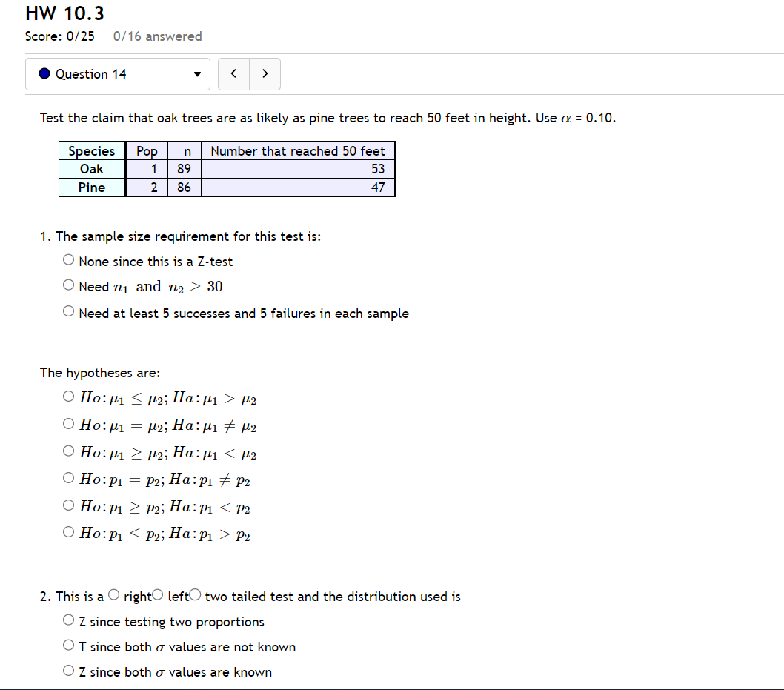784x690 pixels.
Task: Select hypothesis Ho: μ1 ≥ μ2; Ha: μ1 < μ2
Action: pyautogui.click(x=68, y=451)
